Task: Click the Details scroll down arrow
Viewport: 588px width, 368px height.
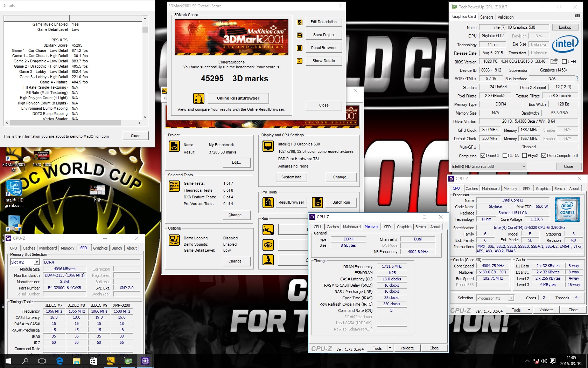Action: click(145, 117)
